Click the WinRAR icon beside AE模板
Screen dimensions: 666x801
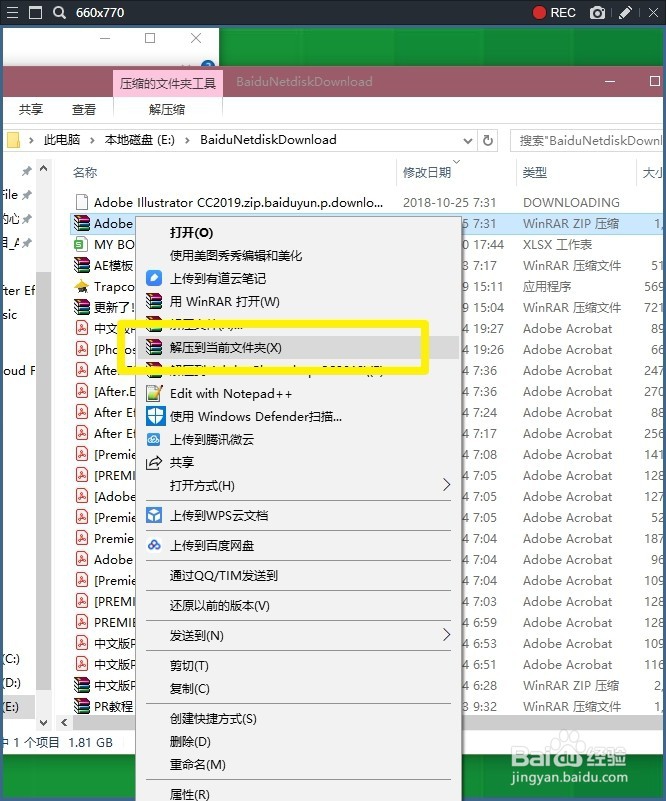coord(82,265)
